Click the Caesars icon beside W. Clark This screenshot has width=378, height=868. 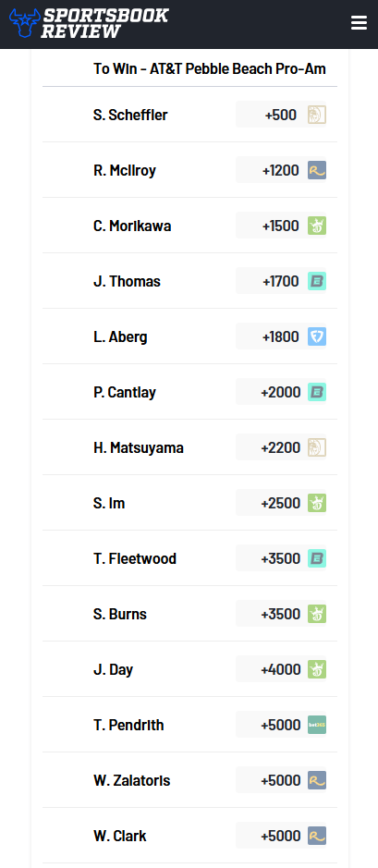[x=317, y=836]
